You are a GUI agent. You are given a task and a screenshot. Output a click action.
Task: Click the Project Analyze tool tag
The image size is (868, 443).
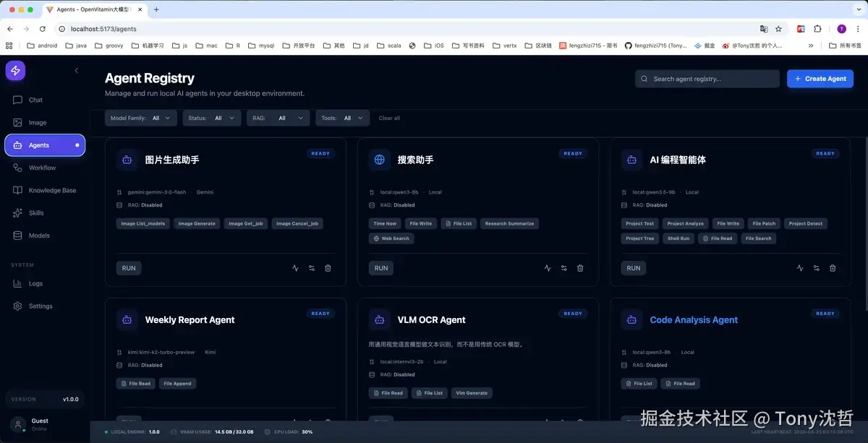pos(685,223)
